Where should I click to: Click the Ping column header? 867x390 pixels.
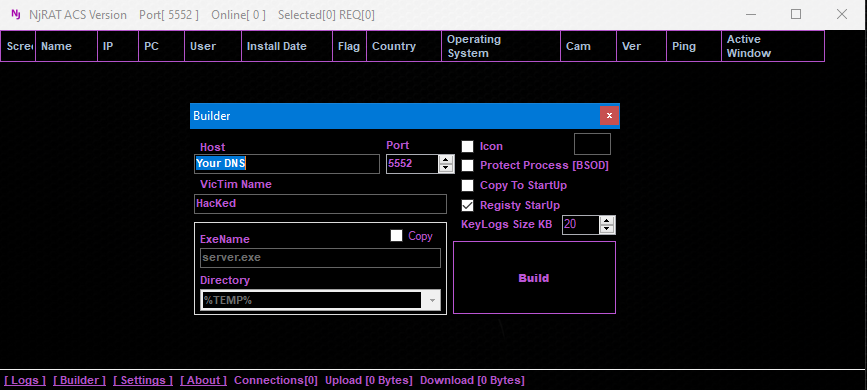point(694,46)
